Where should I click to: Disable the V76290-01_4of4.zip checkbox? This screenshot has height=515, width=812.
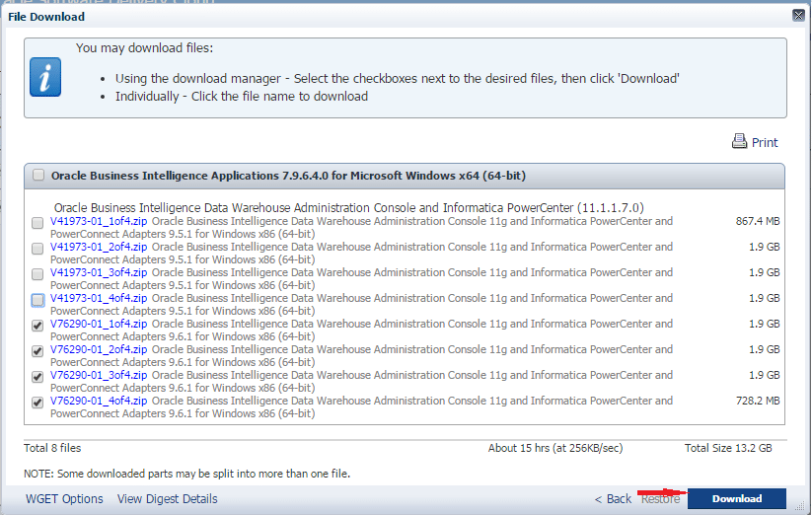click(37, 403)
